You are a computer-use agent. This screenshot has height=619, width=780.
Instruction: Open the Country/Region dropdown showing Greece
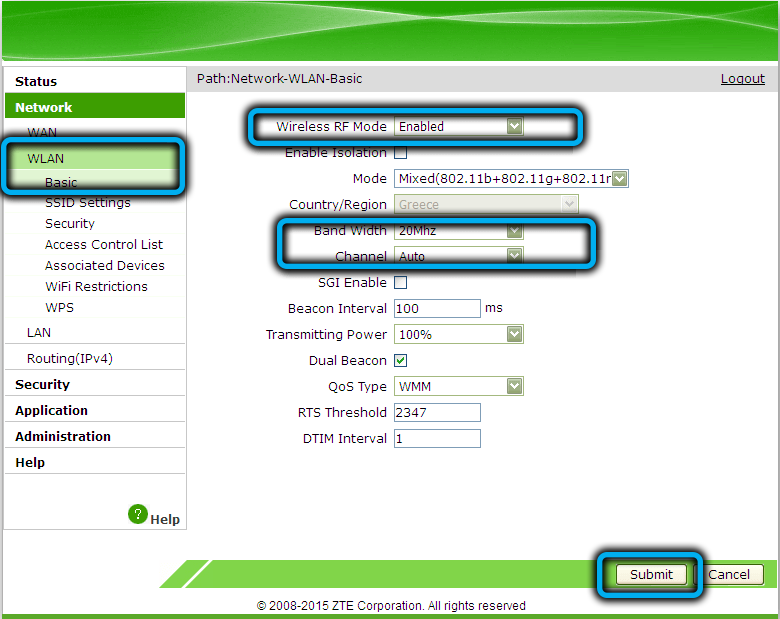486,204
